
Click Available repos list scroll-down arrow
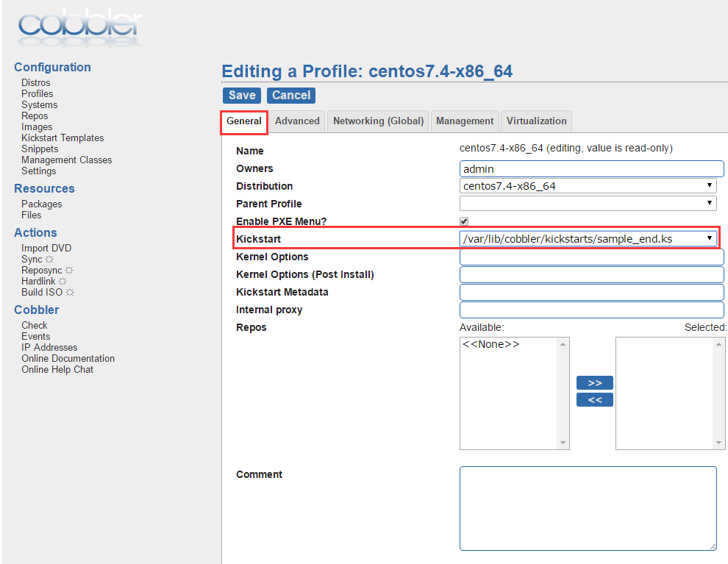(563, 443)
